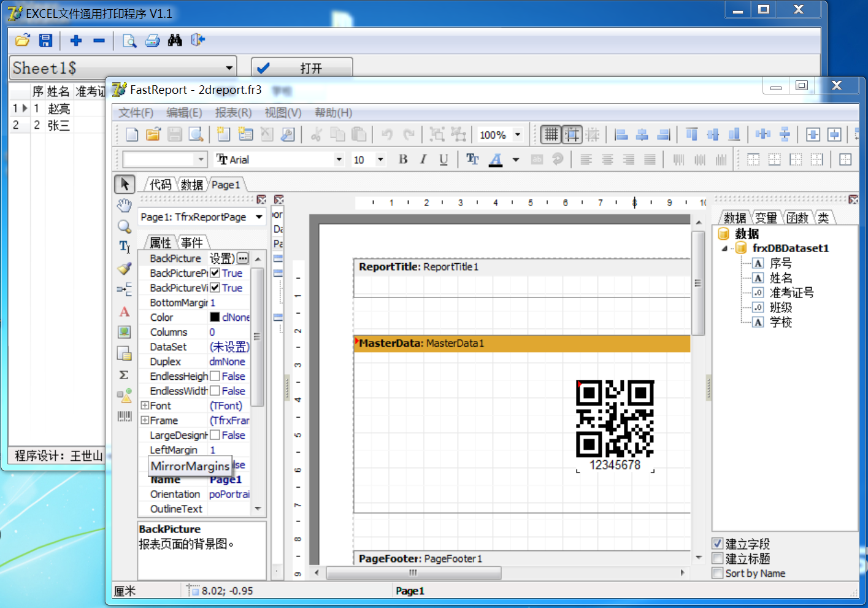Check the 建立标题 checkbox

[717, 558]
